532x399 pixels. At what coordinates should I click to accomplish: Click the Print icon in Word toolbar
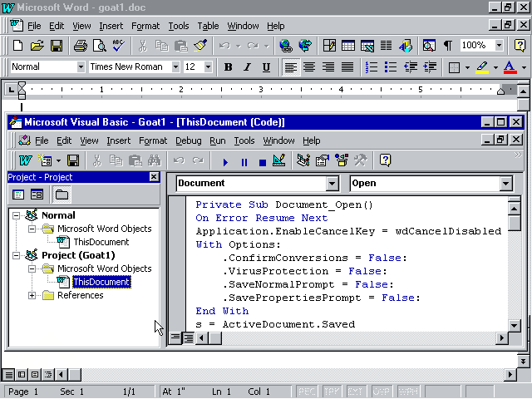(81, 46)
